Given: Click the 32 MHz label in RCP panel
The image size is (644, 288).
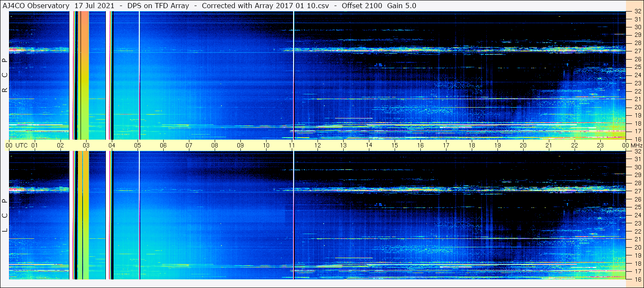Looking at the screenshot, I should tap(637, 12).
